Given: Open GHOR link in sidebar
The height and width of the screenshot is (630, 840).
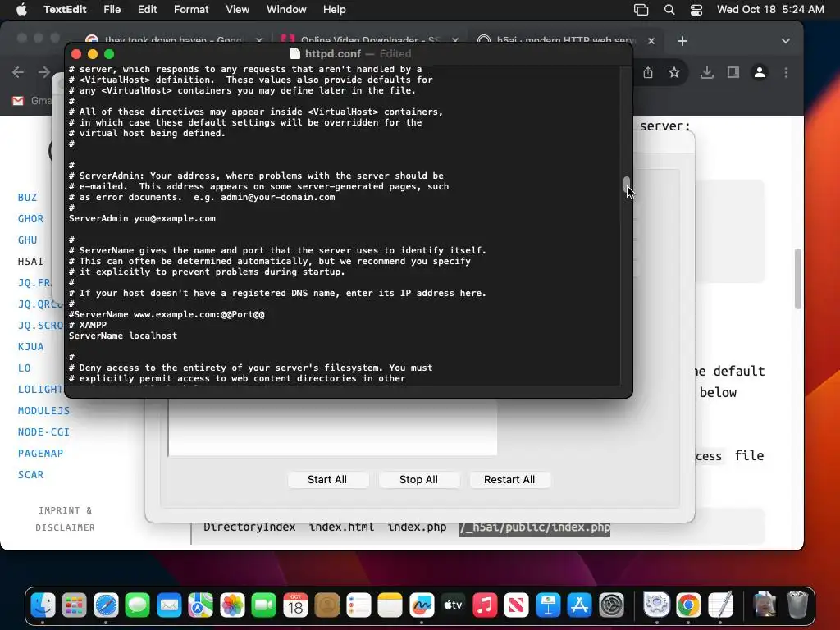Looking at the screenshot, I should click(x=30, y=218).
